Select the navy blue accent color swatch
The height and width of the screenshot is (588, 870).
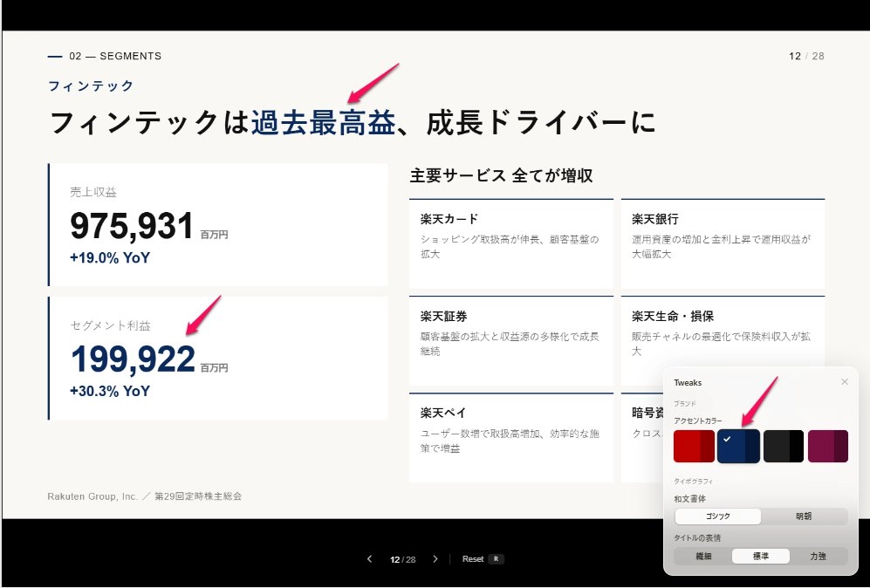coord(738,446)
